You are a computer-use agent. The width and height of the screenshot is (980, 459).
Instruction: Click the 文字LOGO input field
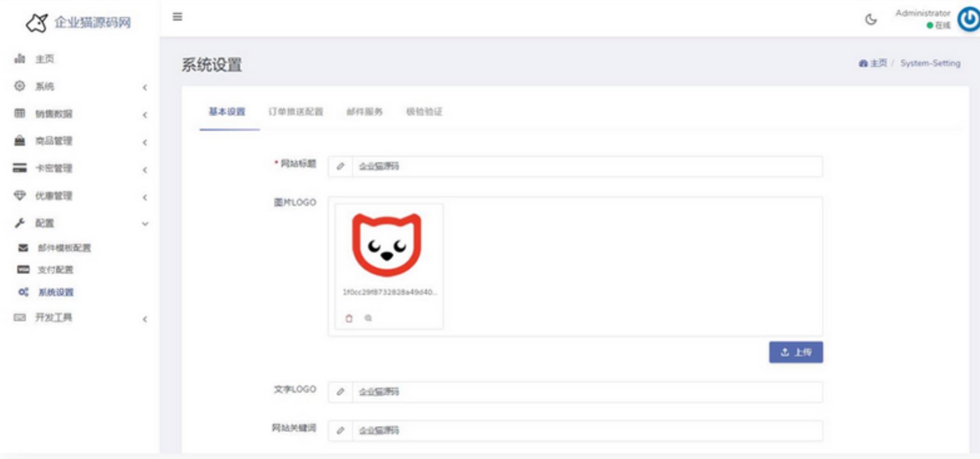coord(587,392)
